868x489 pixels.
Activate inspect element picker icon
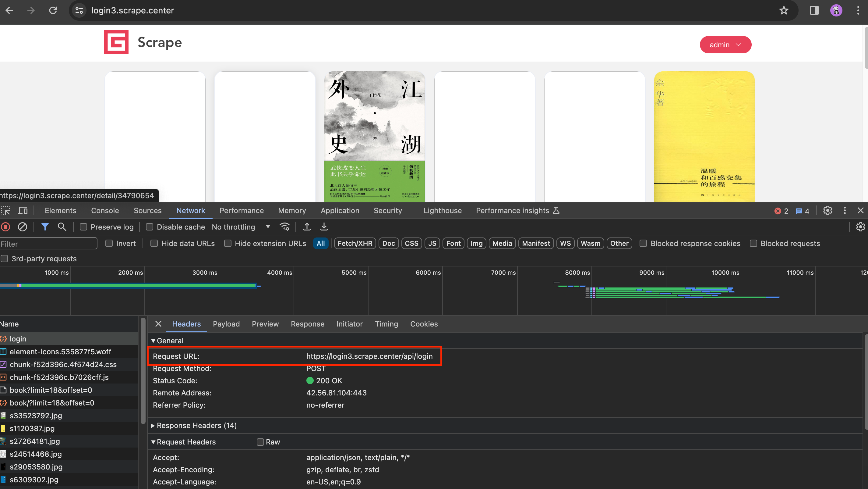pos(6,210)
